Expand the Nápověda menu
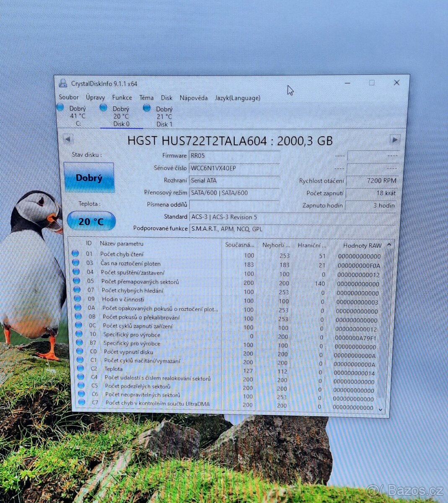Viewport: 448px width, 503px height. click(x=194, y=98)
